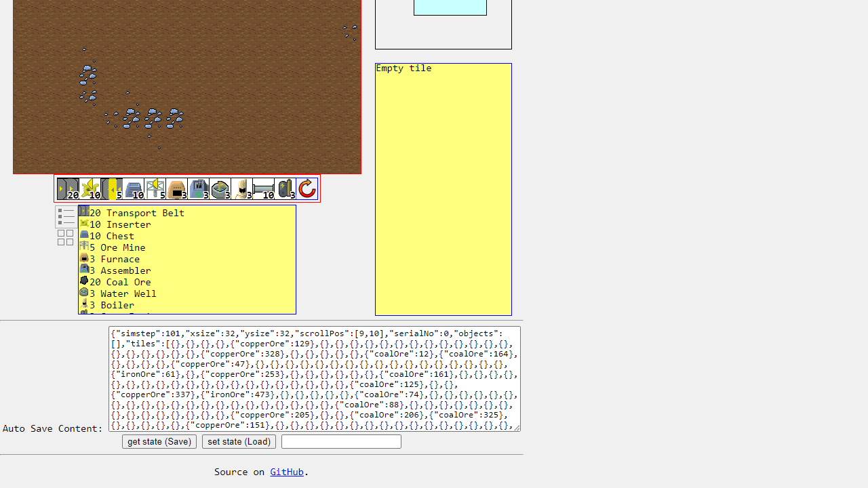This screenshot has height=488, width=868.
Task: Select the Transport Belt tool in toolbar
Action: (68, 188)
